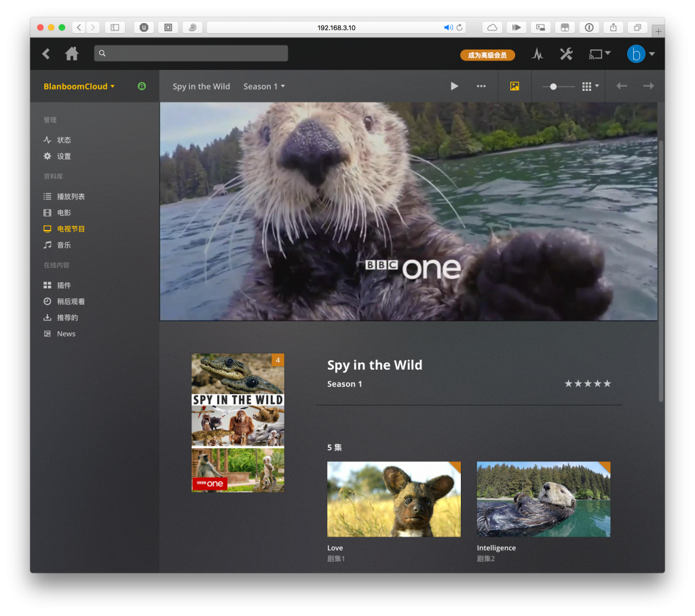Open Love episode thumbnail

(x=394, y=499)
